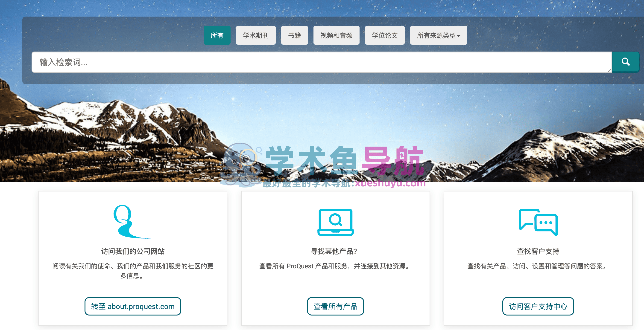The height and width of the screenshot is (330, 644).
Task: Click the 输入检索词 search input field
Action: click(321, 62)
